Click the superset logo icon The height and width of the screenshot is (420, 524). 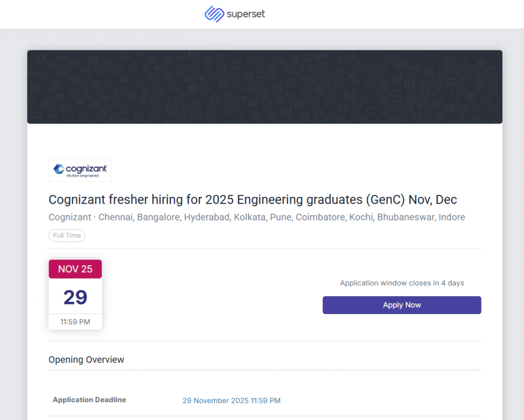[x=214, y=14]
